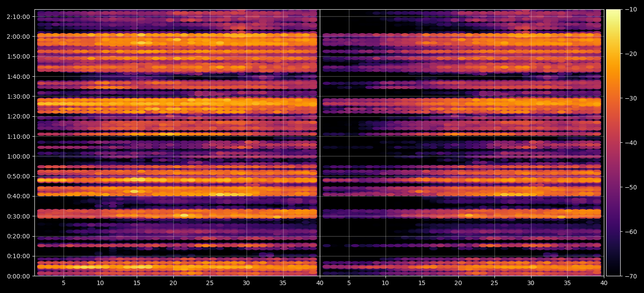The width and height of the screenshot is (644, 293).
Task: Select x-axis label 15 under left heatmap
Action: tap(137, 282)
